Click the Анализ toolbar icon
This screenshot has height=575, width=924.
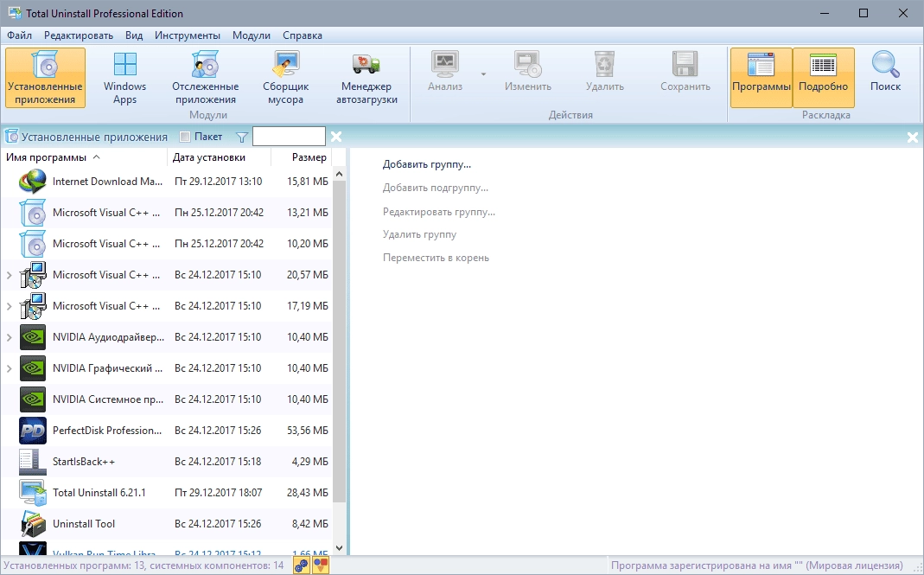coord(445,64)
